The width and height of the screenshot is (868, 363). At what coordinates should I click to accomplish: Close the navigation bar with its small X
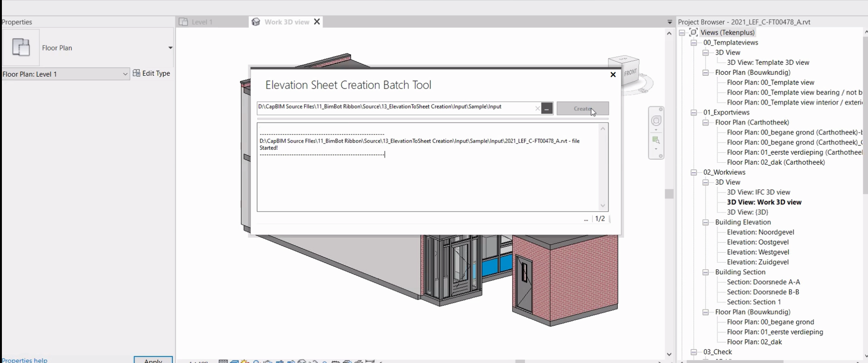click(x=661, y=109)
